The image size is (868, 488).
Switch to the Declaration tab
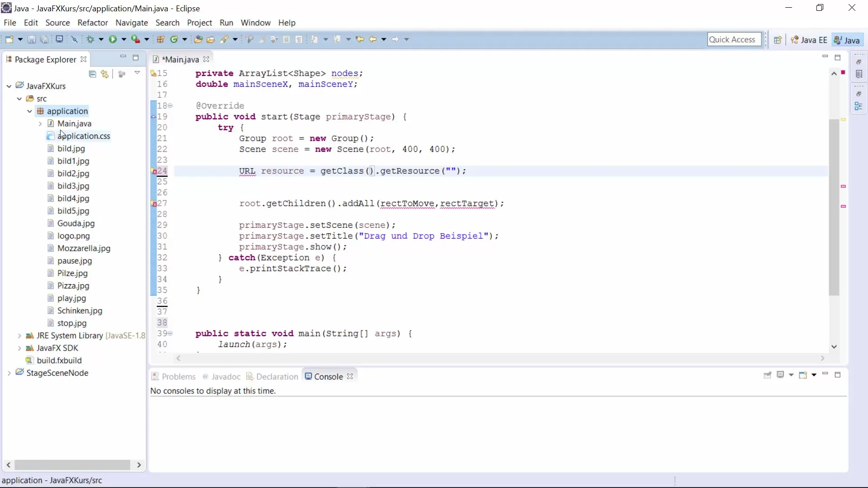point(272,376)
